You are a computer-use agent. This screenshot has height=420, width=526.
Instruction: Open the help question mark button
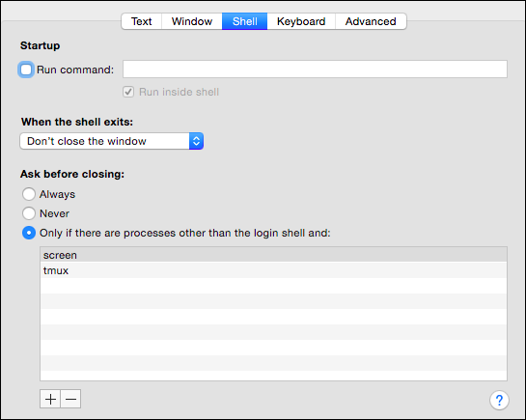point(499,400)
